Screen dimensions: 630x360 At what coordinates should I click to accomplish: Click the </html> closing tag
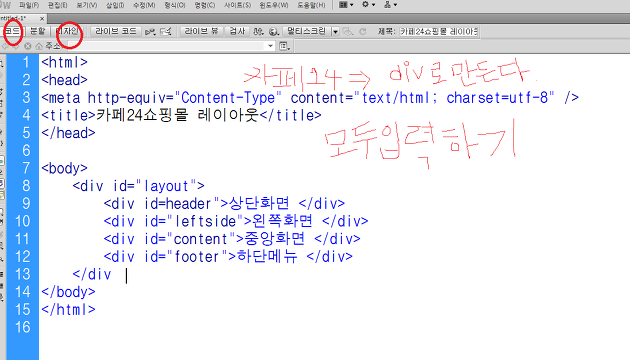[x=68, y=310]
